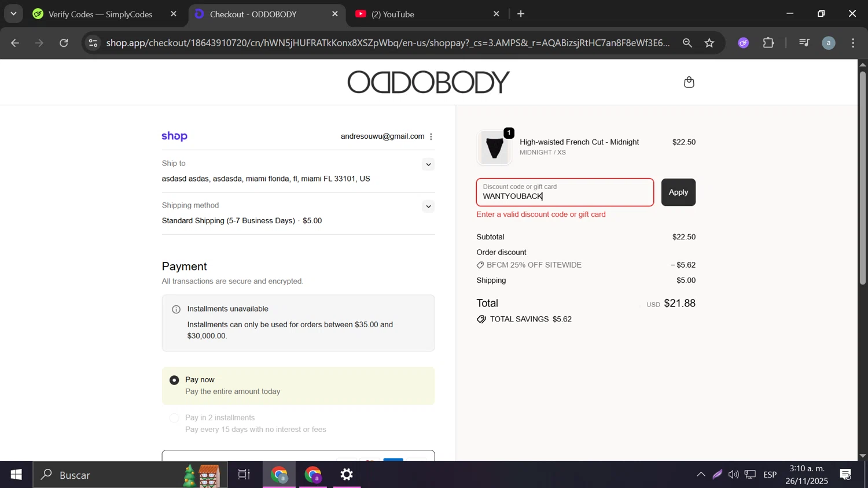This screenshot has height=488, width=868.
Task: Close the Checkout ODDOBODY tab
Action: pos(334,14)
